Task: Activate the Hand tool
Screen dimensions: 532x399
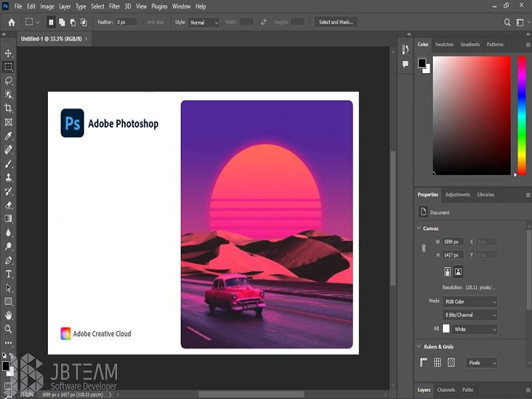Action: tap(9, 315)
